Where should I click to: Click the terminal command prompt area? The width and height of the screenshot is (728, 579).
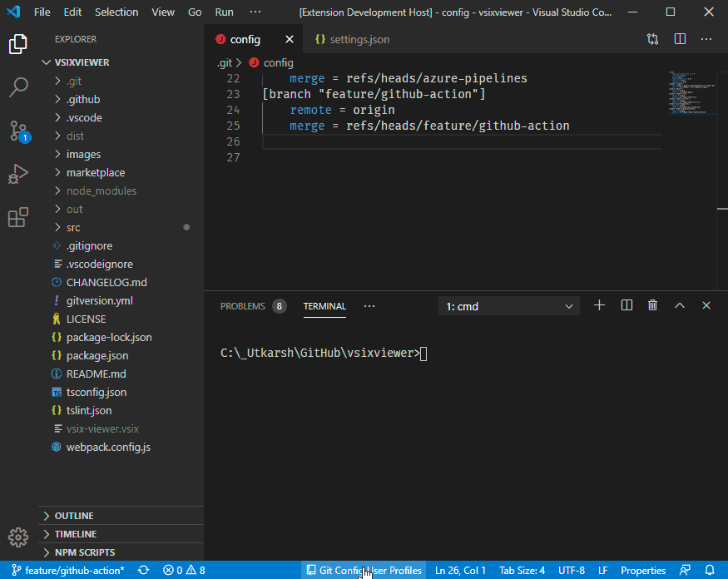click(324, 354)
